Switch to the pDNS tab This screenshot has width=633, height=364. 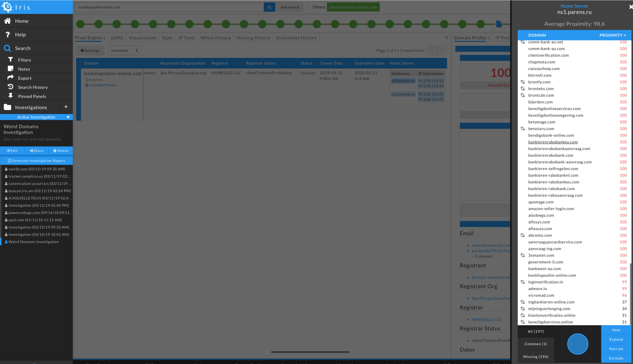pyautogui.click(x=117, y=38)
